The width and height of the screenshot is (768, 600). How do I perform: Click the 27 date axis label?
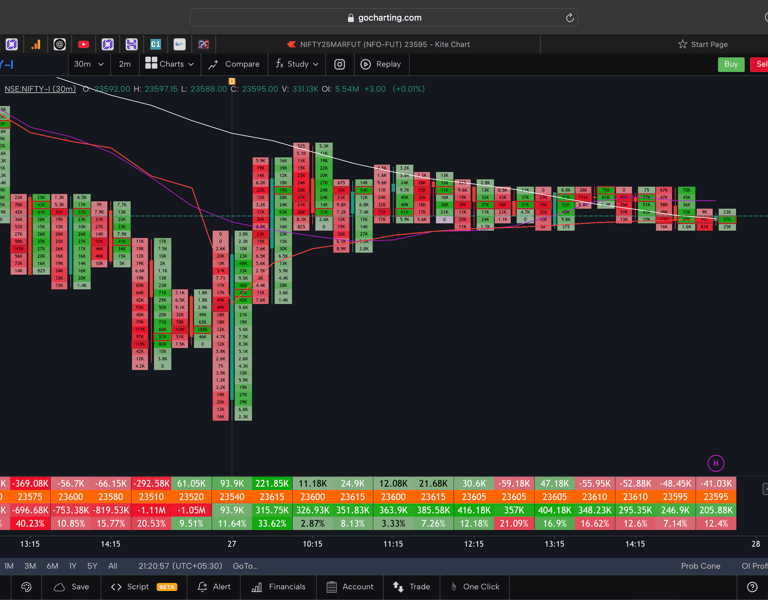(x=232, y=544)
